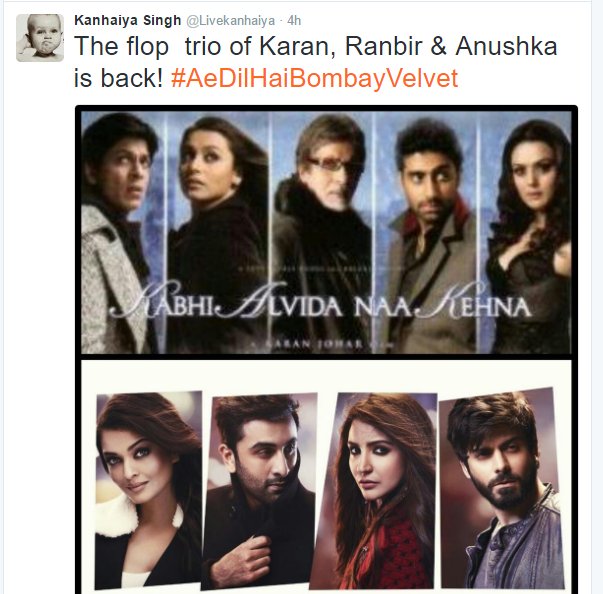Select the older man wearing glasses
Screen dimensions: 603x594
pos(322,233)
